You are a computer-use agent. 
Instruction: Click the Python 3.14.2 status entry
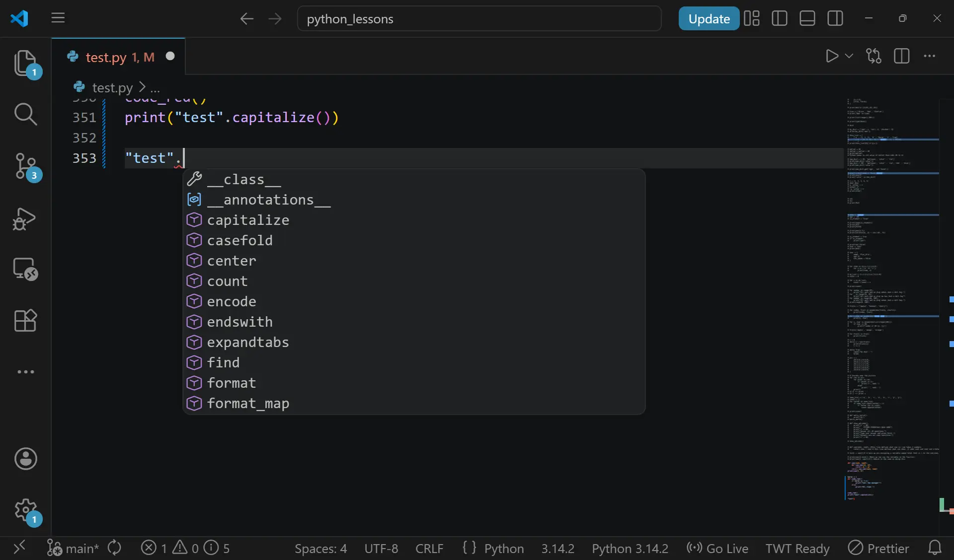tap(630, 549)
